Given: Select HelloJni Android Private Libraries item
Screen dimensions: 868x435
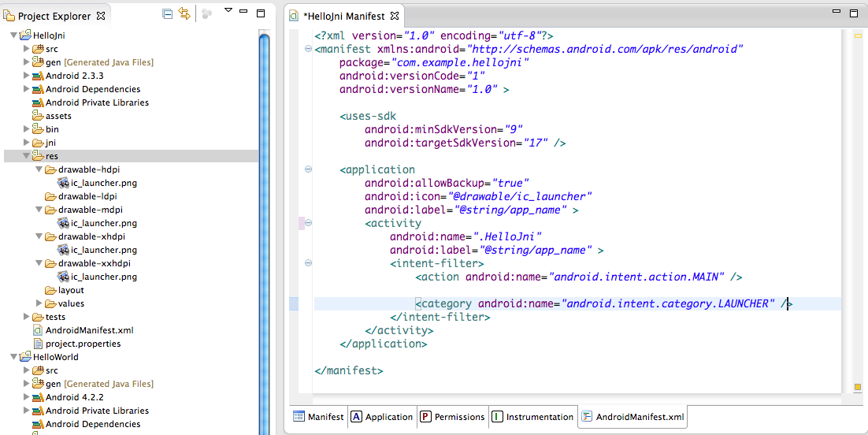Looking at the screenshot, I should click(97, 102).
